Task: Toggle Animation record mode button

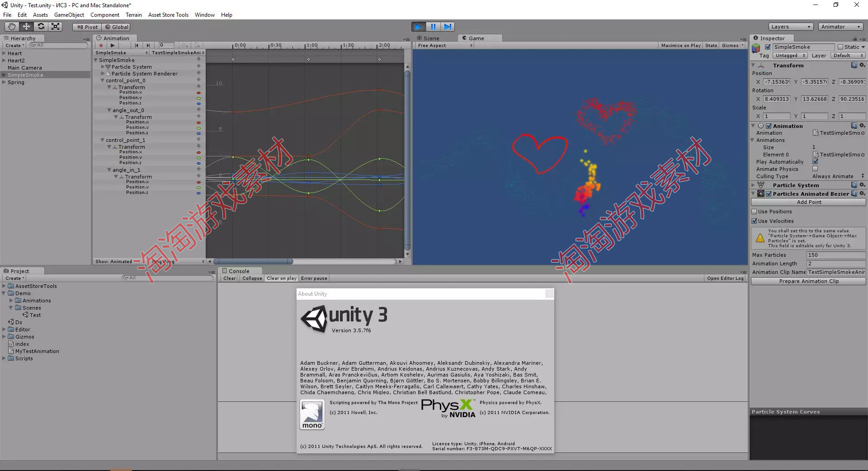Action: click(100, 45)
